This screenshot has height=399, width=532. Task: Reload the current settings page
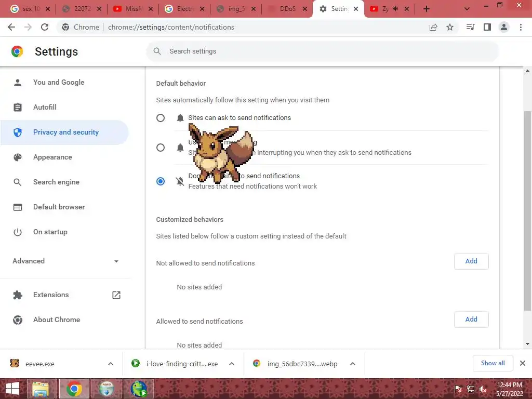coord(45,27)
